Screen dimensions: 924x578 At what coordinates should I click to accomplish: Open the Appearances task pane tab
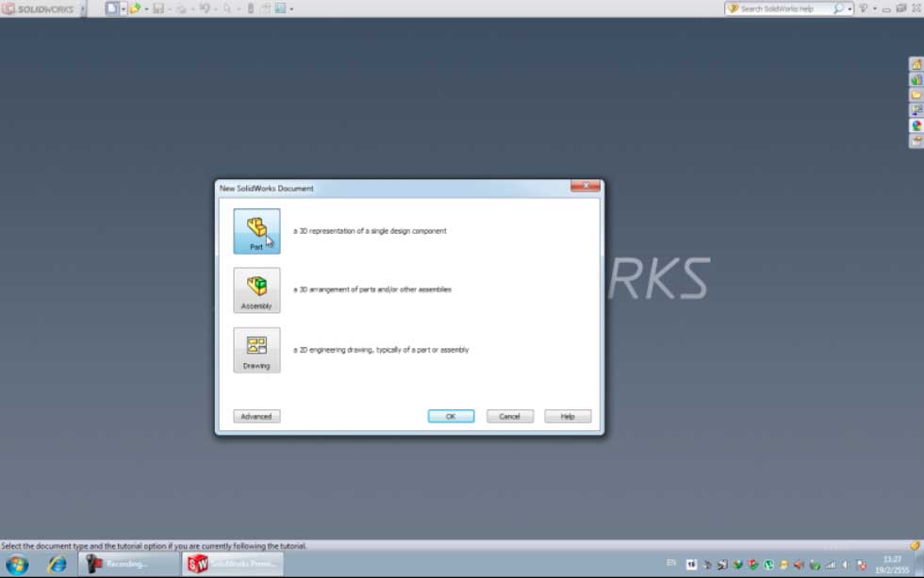916,125
